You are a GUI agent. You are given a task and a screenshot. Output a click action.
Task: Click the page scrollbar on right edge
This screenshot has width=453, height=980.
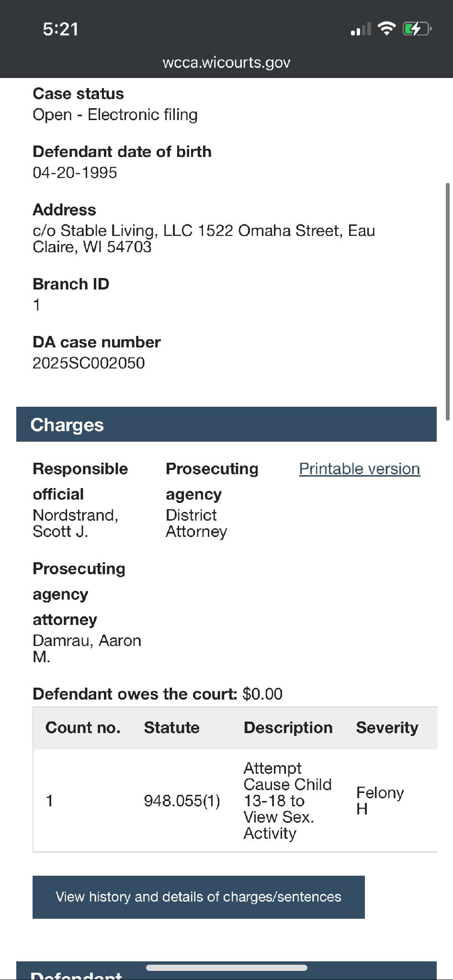coord(448,301)
